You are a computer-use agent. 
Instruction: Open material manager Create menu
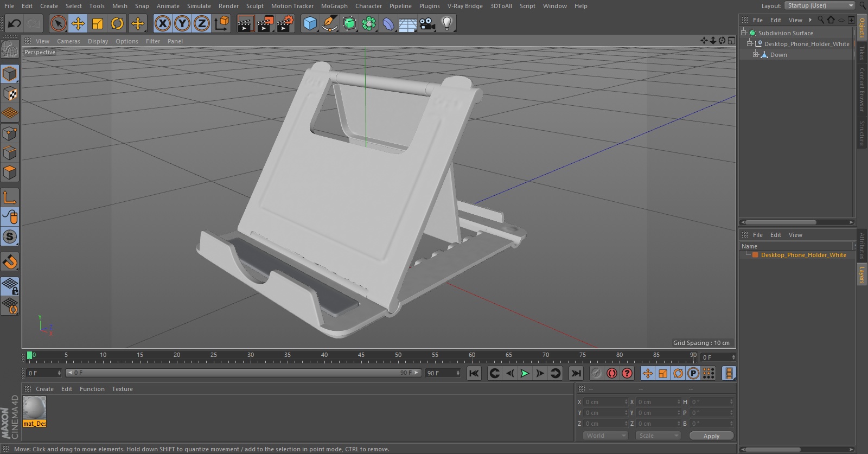(x=44, y=389)
